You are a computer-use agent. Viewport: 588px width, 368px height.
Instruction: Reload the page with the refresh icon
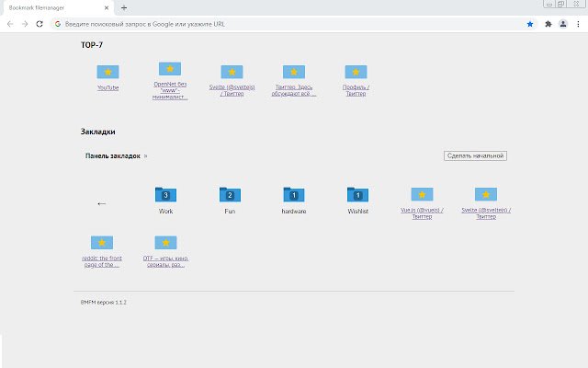coord(40,24)
